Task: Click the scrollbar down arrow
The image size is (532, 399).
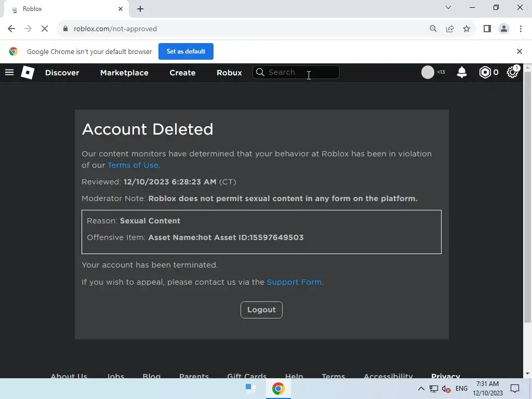Action: tap(527, 374)
